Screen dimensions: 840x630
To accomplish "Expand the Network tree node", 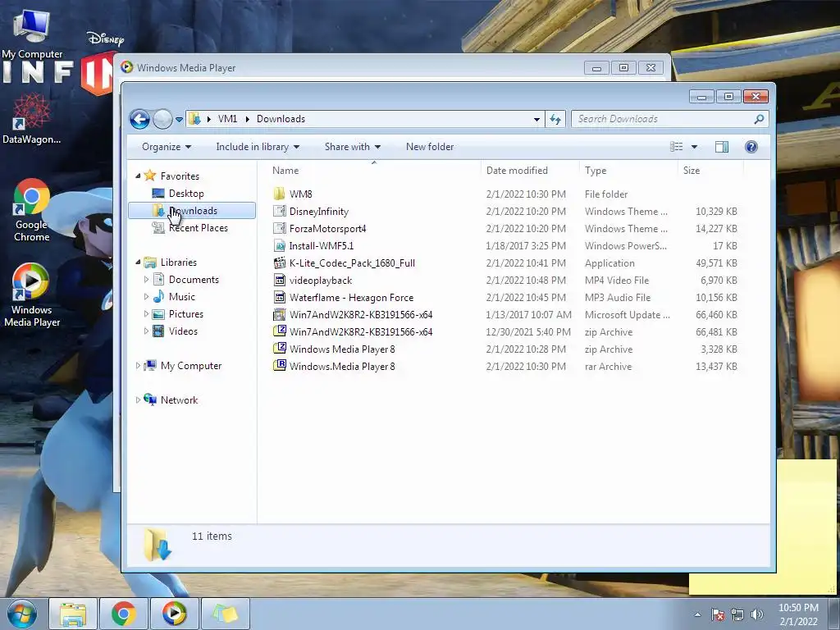I will pos(138,400).
